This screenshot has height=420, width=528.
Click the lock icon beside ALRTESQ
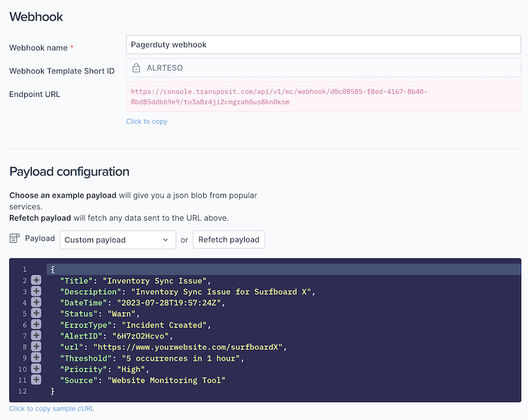[136, 68]
